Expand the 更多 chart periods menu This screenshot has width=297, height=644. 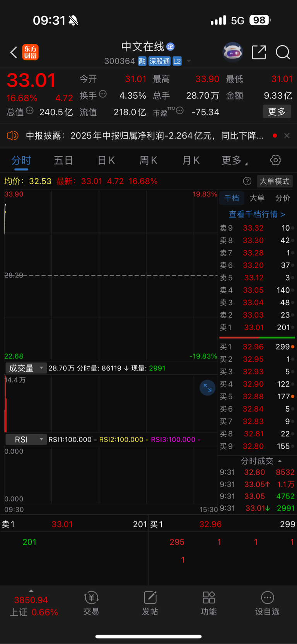click(234, 160)
